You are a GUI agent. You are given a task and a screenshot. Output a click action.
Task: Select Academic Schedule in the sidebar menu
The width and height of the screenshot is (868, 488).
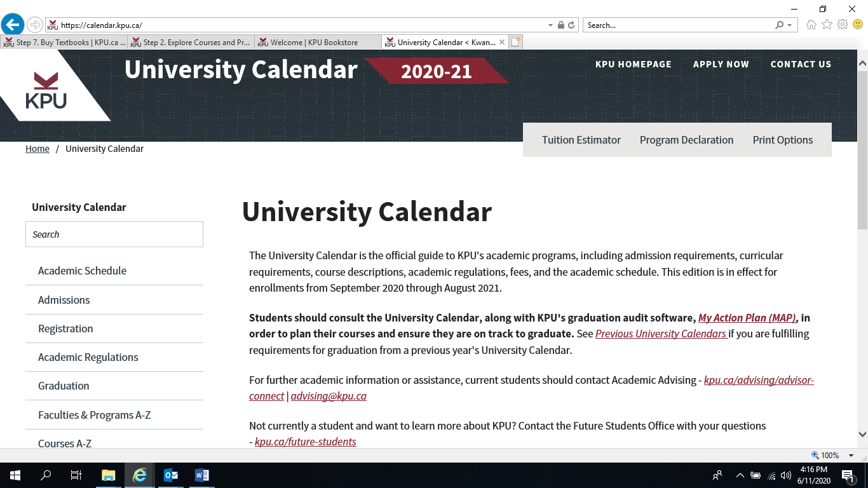tap(82, 271)
